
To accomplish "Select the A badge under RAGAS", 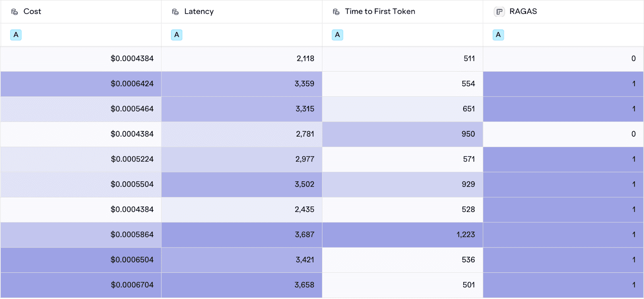I will (x=498, y=35).
